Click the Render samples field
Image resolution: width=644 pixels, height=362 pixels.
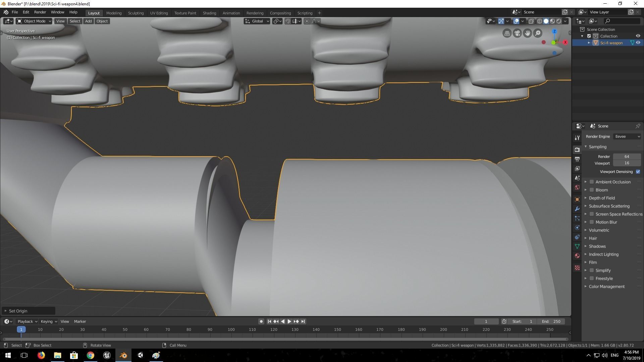(627, 157)
